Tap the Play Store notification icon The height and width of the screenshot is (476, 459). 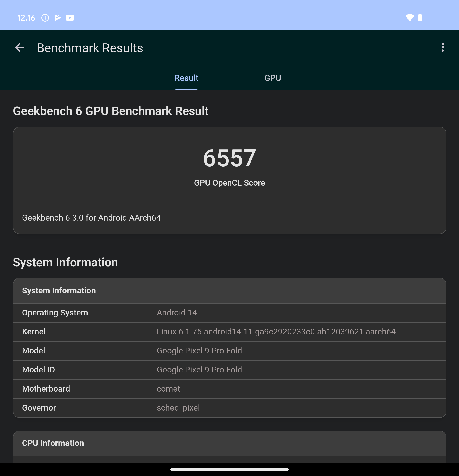(57, 18)
